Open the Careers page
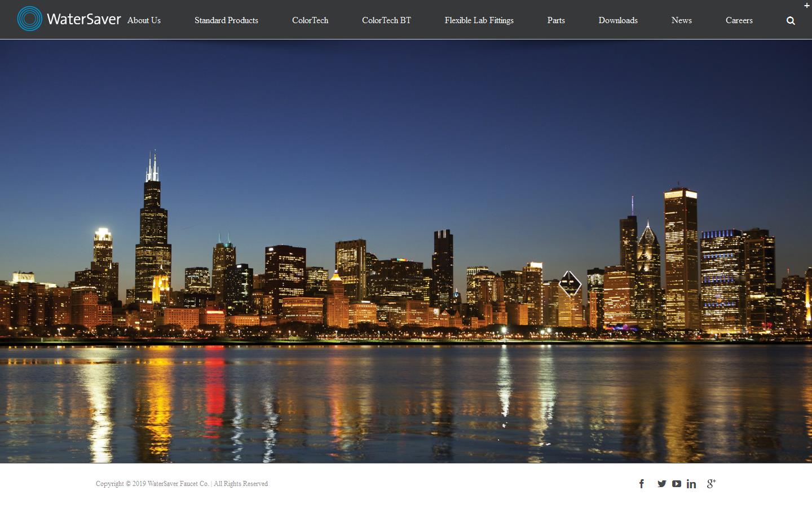 click(x=739, y=20)
